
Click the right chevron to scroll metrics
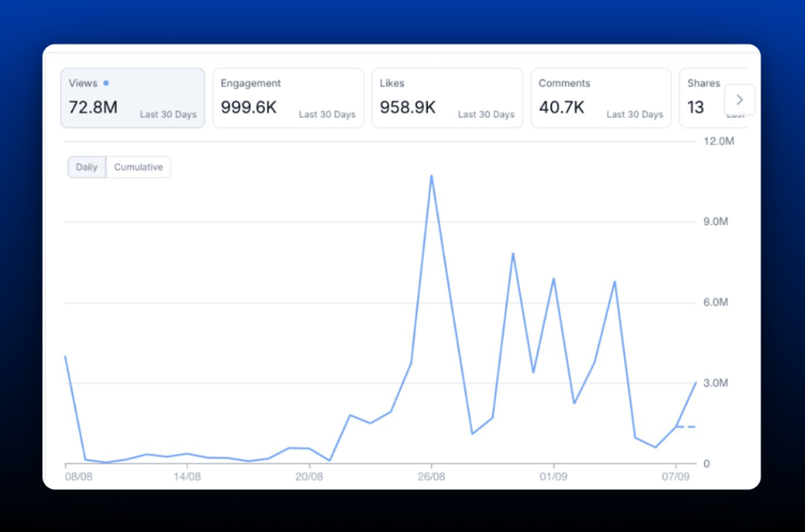(x=739, y=99)
